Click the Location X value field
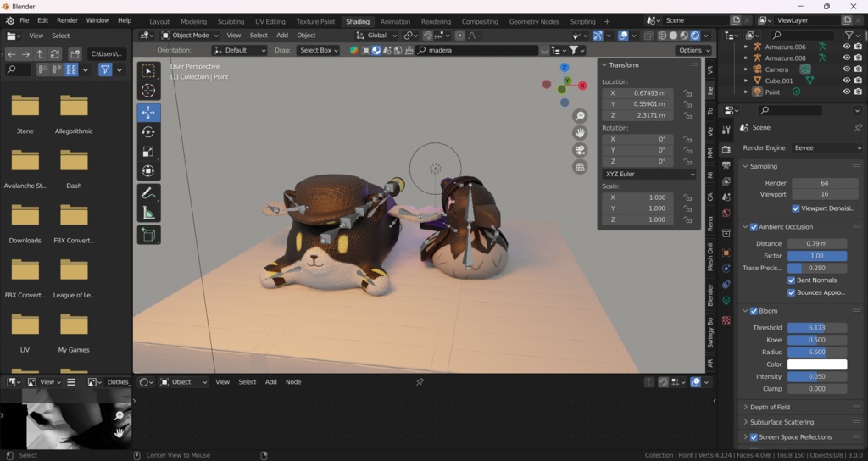The image size is (868, 461). [x=637, y=93]
